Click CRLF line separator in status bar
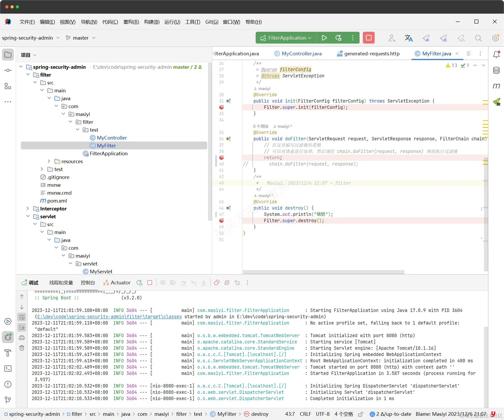504x420 pixels. point(305,414)
